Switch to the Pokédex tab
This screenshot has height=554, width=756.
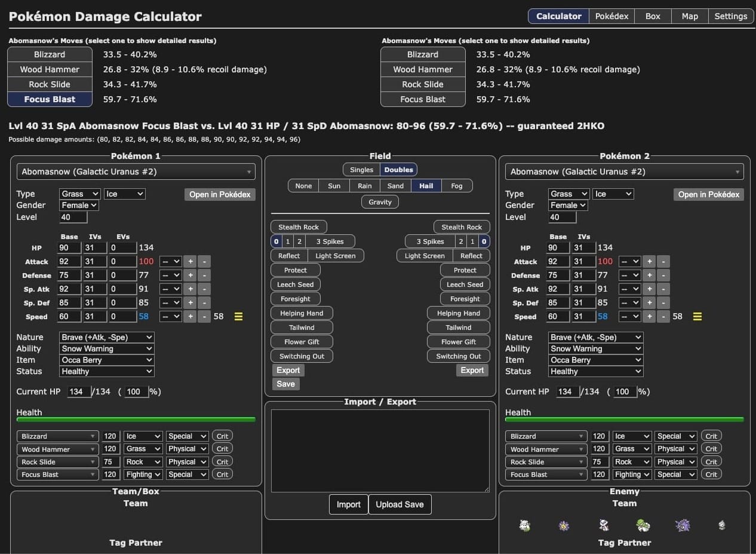(x=611, y=16)
